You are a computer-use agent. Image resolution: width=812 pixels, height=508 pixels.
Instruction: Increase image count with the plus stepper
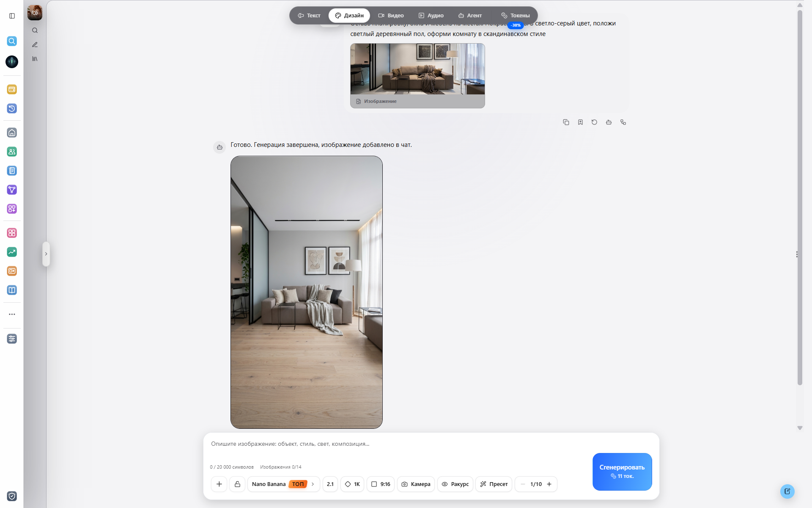[x=549, y=484]
